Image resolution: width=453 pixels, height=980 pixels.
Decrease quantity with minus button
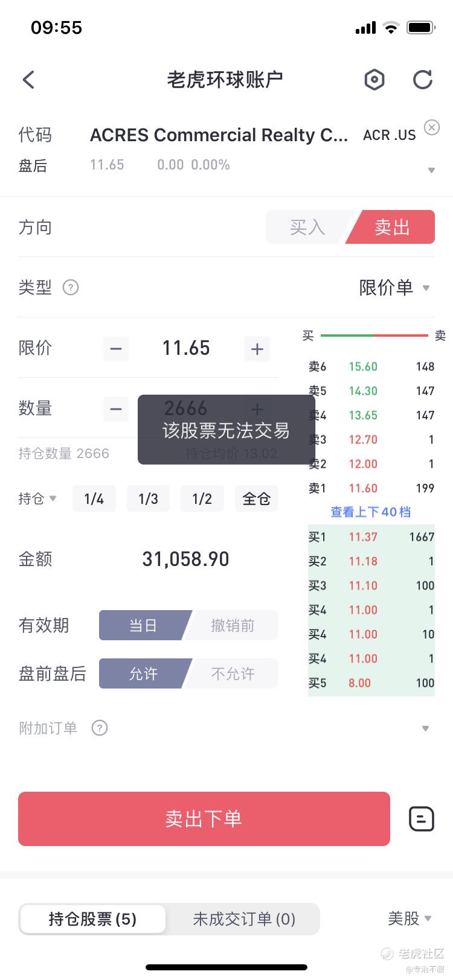click(x=116, y=409)
